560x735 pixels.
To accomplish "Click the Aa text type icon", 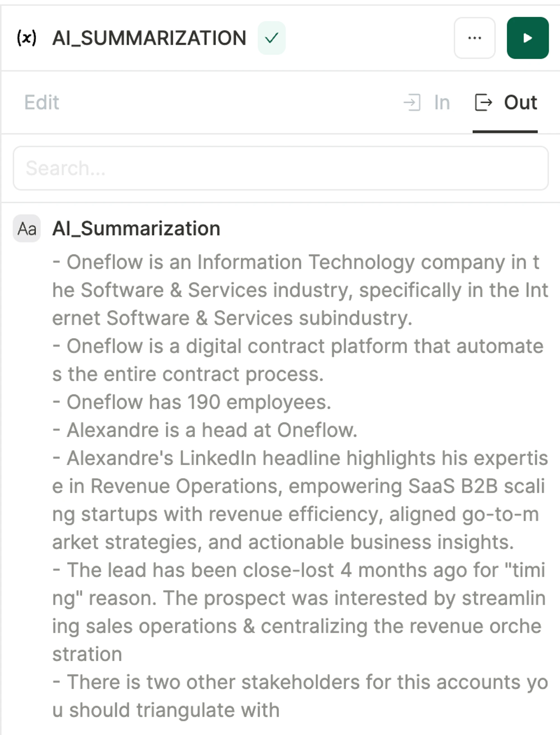I will click(x=27, y=228).
